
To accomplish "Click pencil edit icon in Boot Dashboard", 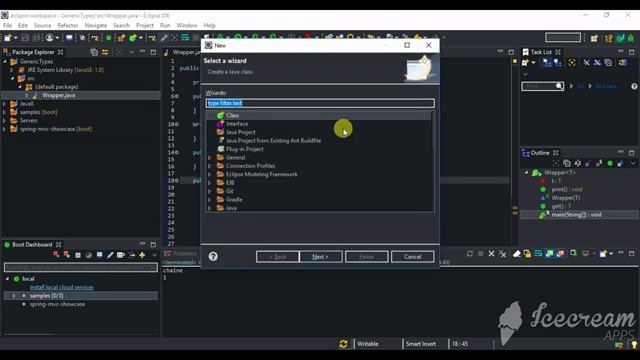I will tap(110, 255).
